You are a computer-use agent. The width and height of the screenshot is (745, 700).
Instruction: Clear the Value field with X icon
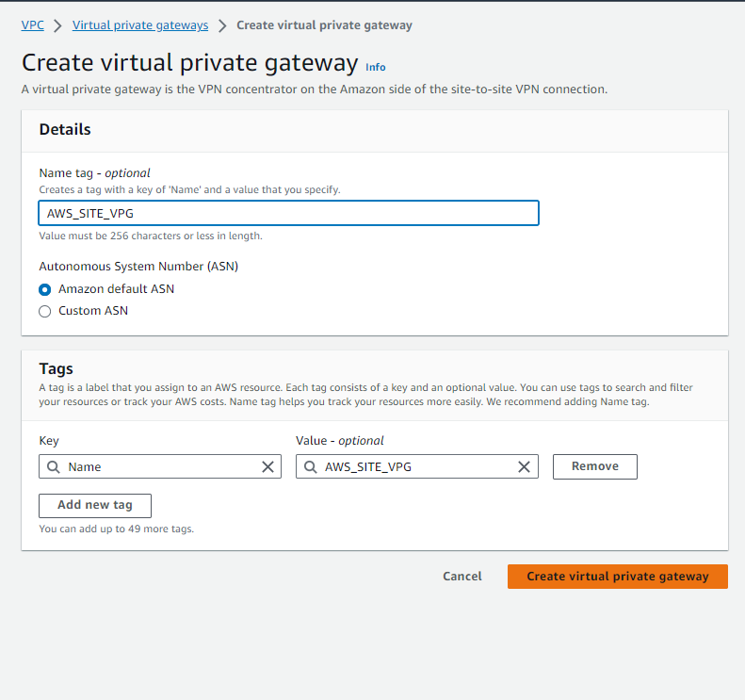pos(524,467)
